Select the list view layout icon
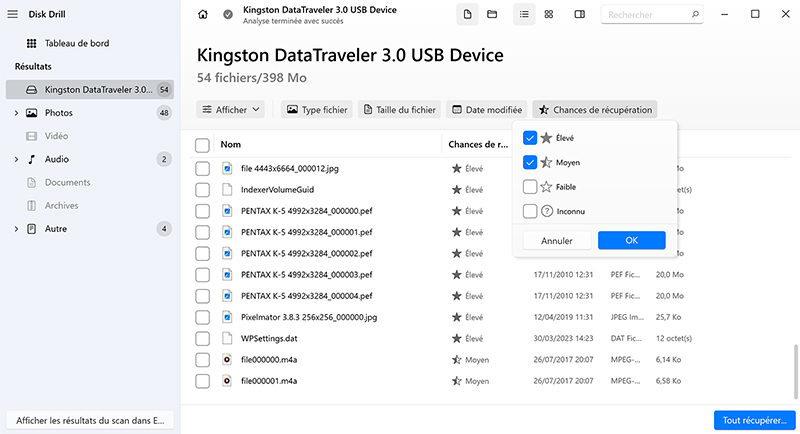This screenshot has height=434, width=800. coord(523,15)
